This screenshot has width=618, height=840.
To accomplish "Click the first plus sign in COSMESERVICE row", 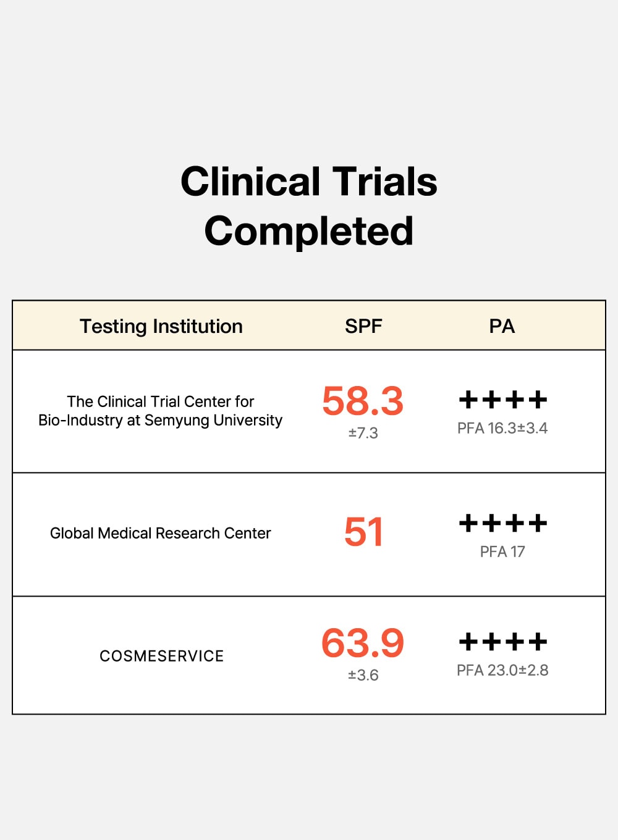I will (469, 642).
